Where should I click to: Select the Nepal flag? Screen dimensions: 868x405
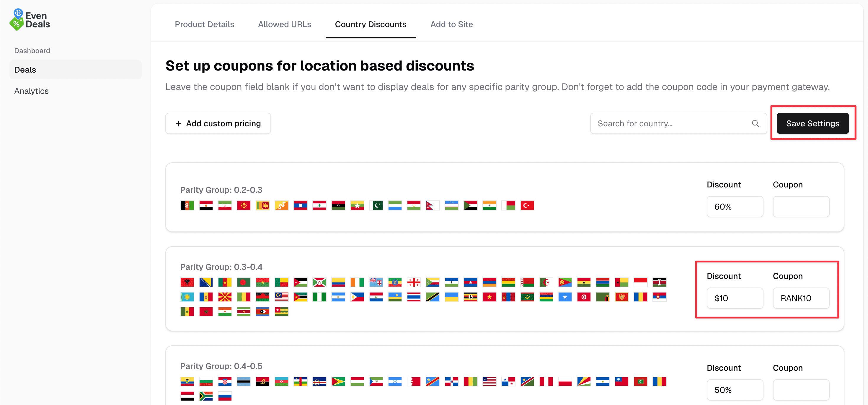[433, 205]
